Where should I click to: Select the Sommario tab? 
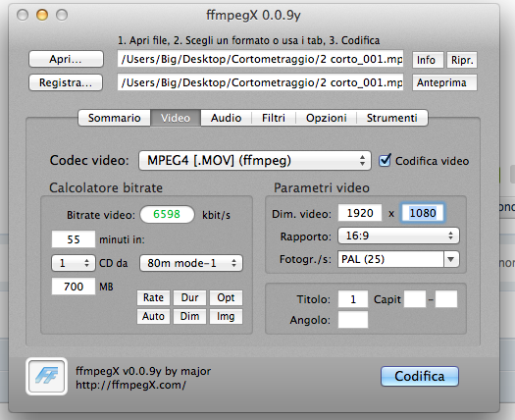click(115, 118)
